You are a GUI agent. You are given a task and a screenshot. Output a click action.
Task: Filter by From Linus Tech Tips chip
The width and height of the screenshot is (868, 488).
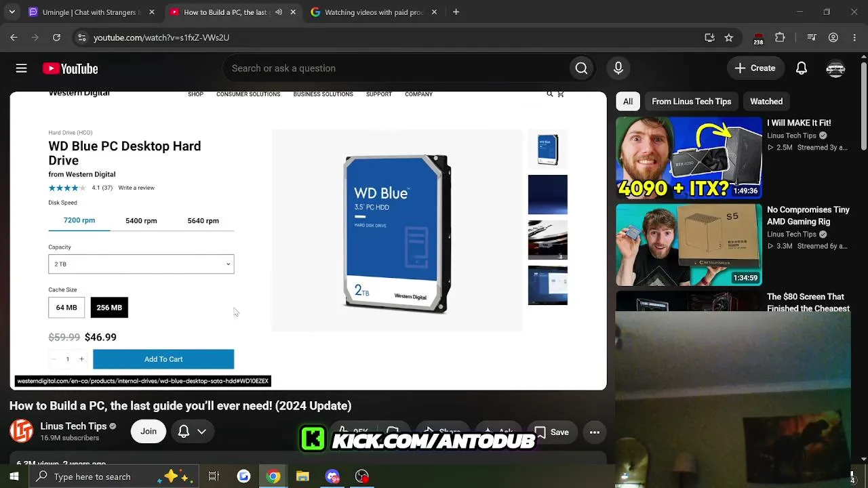[x=691, y=102]
